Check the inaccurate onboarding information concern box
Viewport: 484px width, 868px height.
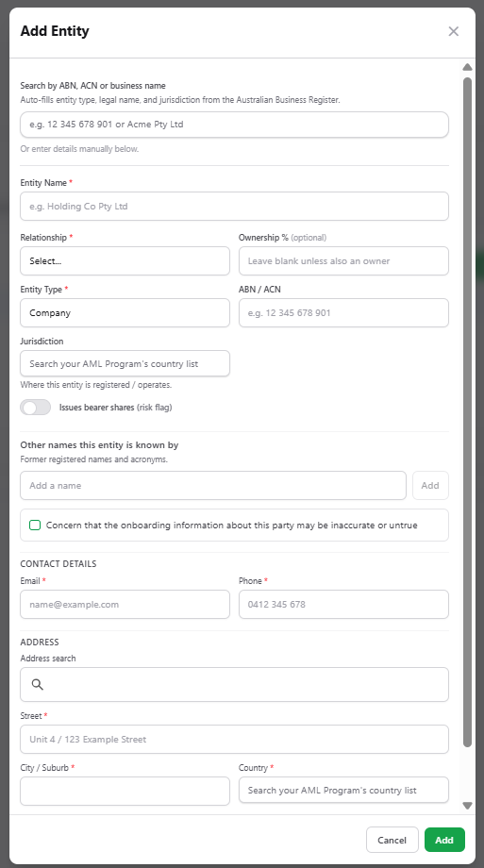click(35, 526)
